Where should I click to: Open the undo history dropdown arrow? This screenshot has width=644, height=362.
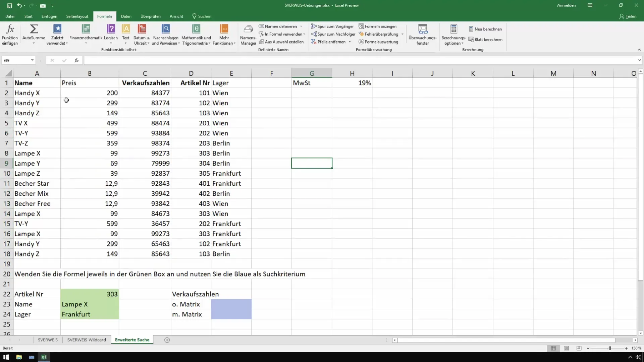pyautogui.click(x=25, y=6)
